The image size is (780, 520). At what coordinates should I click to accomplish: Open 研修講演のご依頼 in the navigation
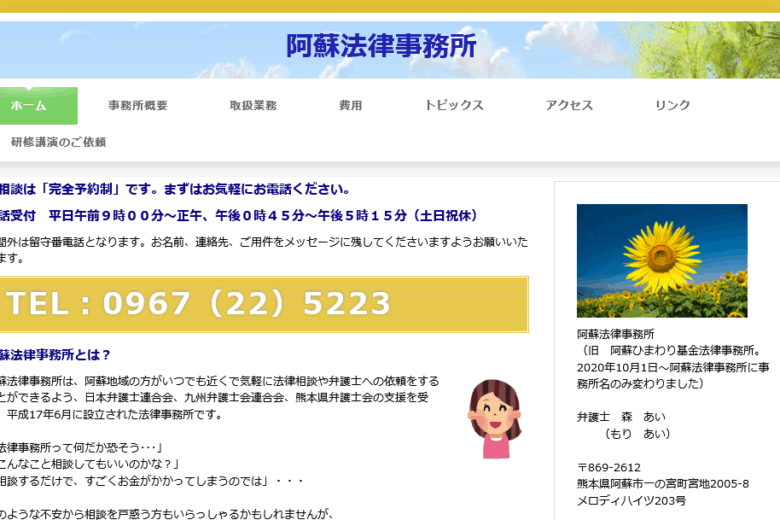(x=58, y=142)
